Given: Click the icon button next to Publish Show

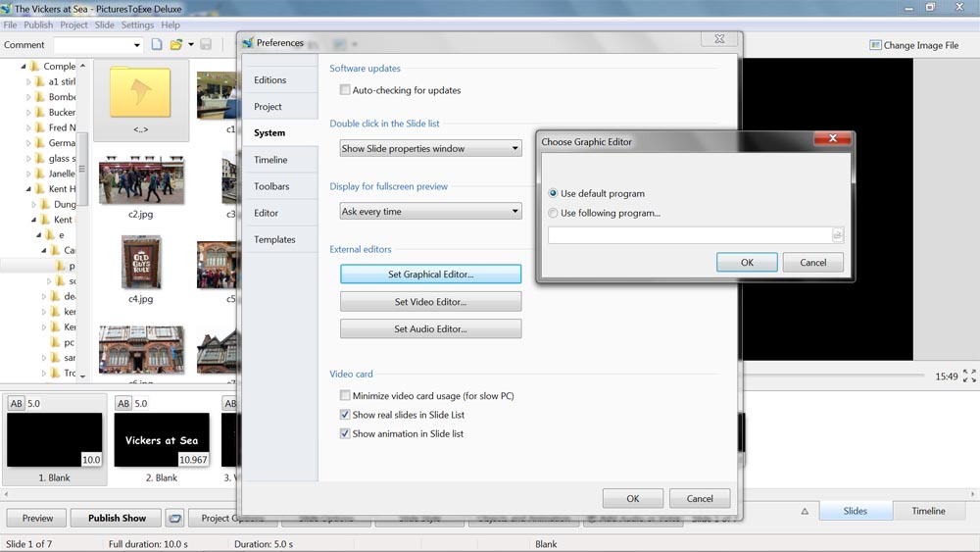Looking at the screenshot, I should [175, 519].
